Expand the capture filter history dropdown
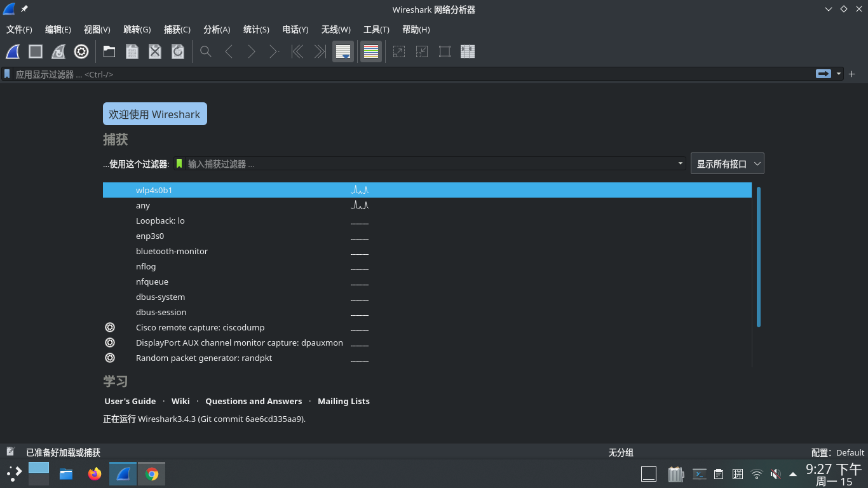The width and height of the screenshot is (868, 488). point(679,163)
